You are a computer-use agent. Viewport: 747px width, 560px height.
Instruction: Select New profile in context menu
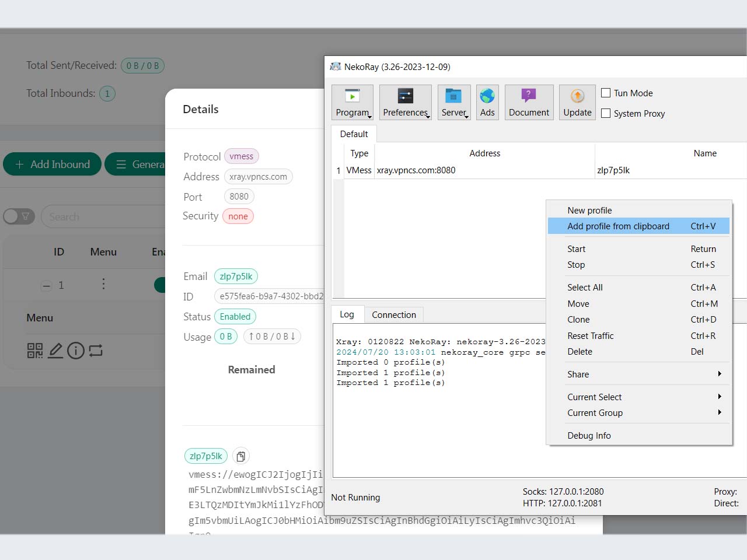pos(639,211)
